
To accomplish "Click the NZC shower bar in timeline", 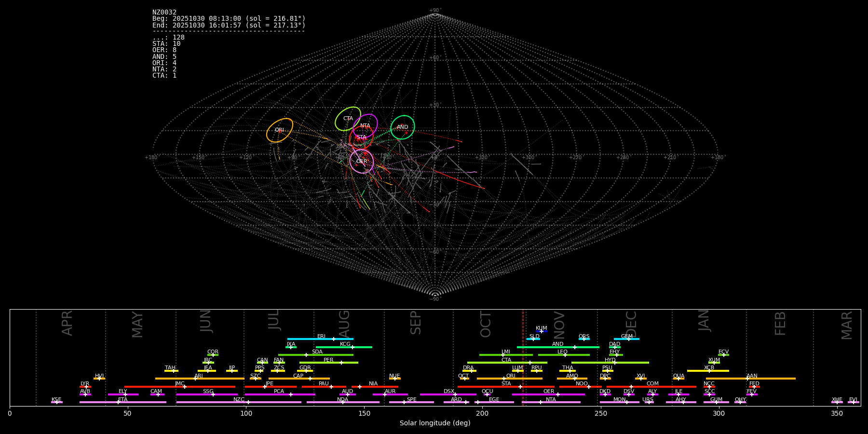I will pyautogui.click(x=239, y=402).
